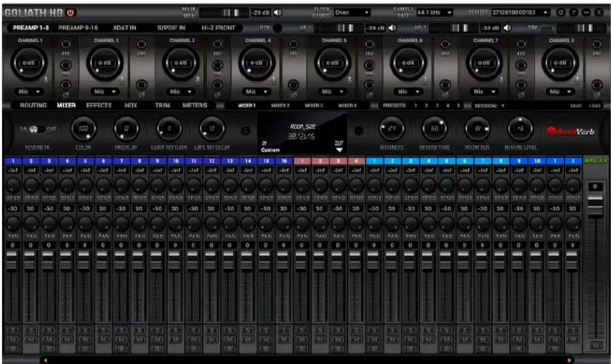Switch to the S/PDIF IN tab
Viewport: 611px width, 364px height.
click(171, 28)
